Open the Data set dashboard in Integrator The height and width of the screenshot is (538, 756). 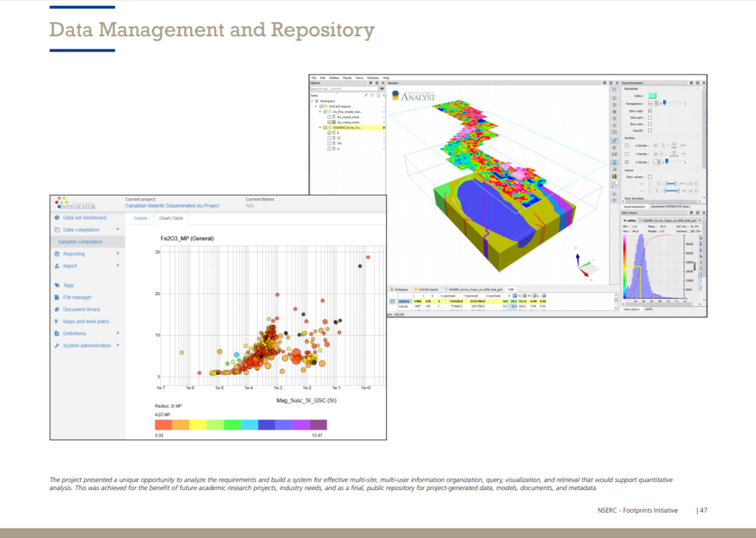(85, 217)
